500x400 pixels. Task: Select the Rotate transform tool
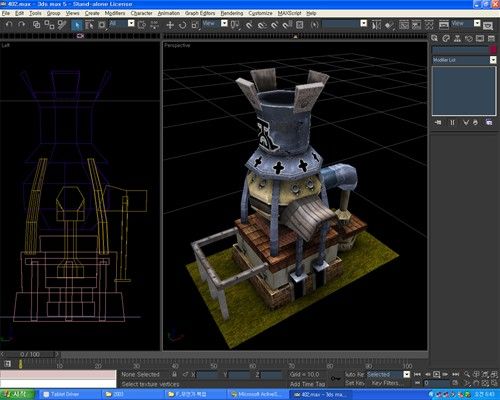[x=182, y=25]
